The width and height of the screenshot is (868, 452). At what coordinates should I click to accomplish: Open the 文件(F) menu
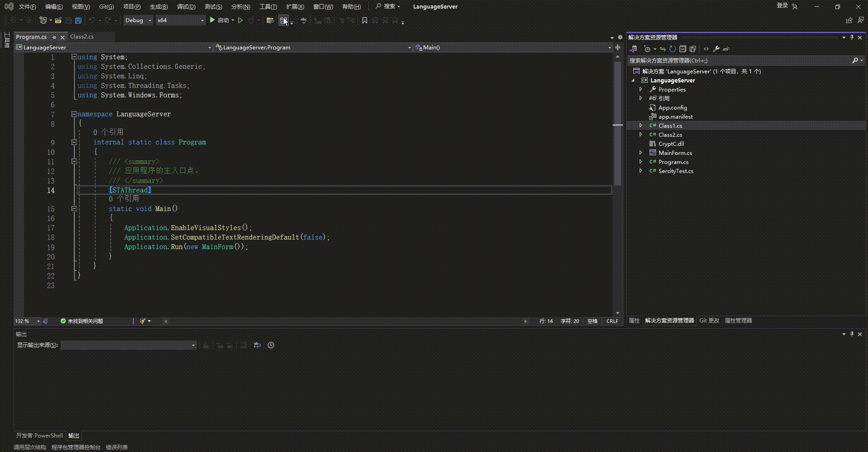[27, 6]
